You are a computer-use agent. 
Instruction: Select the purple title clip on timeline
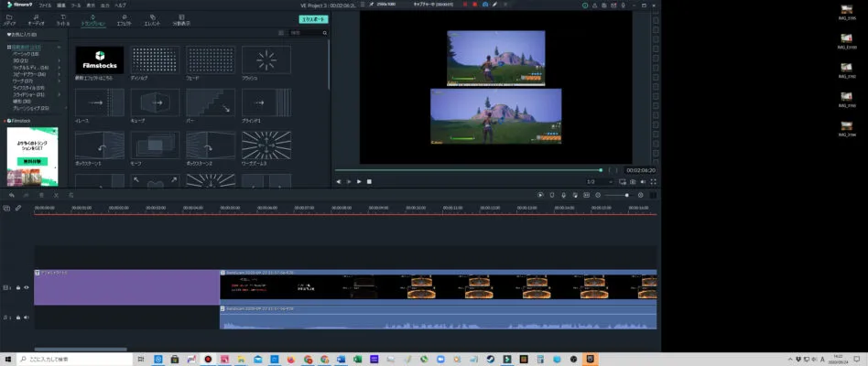126,287
